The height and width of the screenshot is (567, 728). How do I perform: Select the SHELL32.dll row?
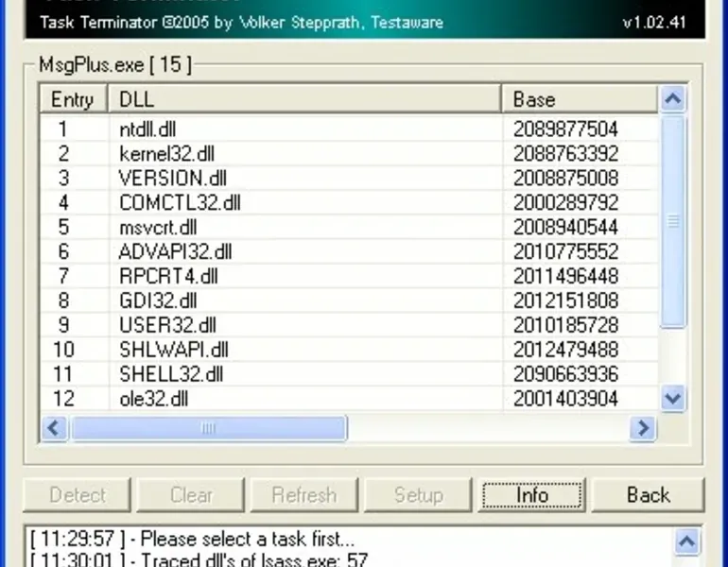click(349, 374)
